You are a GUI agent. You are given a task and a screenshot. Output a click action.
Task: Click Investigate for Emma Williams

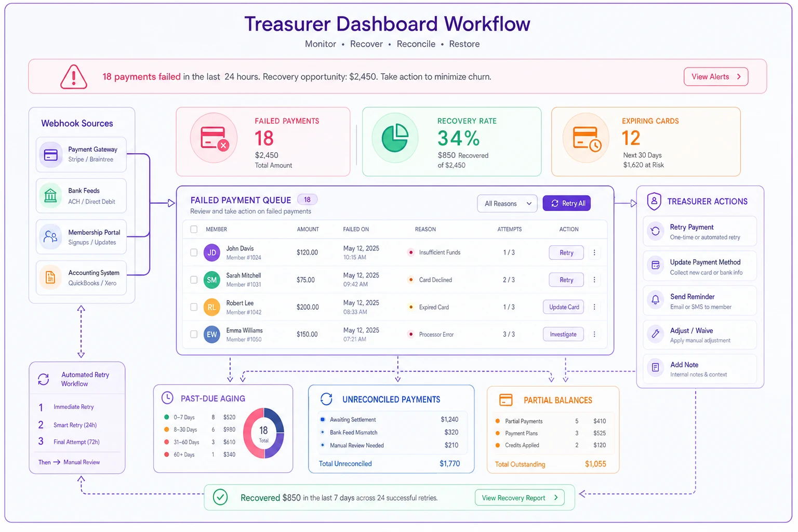click(x=564, y=335)
